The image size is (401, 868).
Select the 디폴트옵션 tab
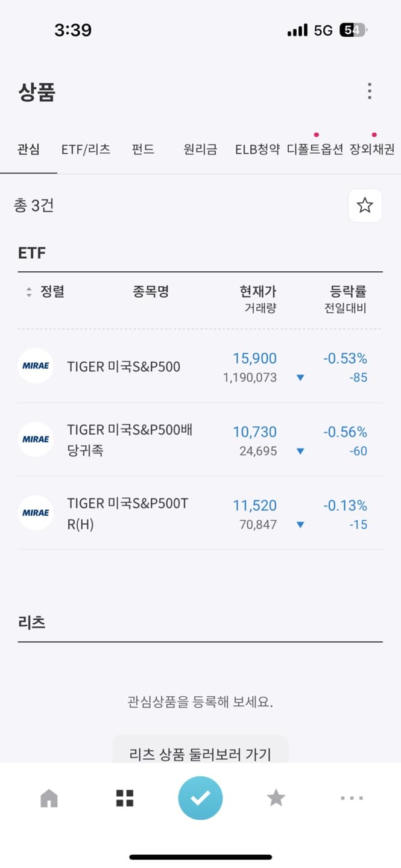(315, 149)
